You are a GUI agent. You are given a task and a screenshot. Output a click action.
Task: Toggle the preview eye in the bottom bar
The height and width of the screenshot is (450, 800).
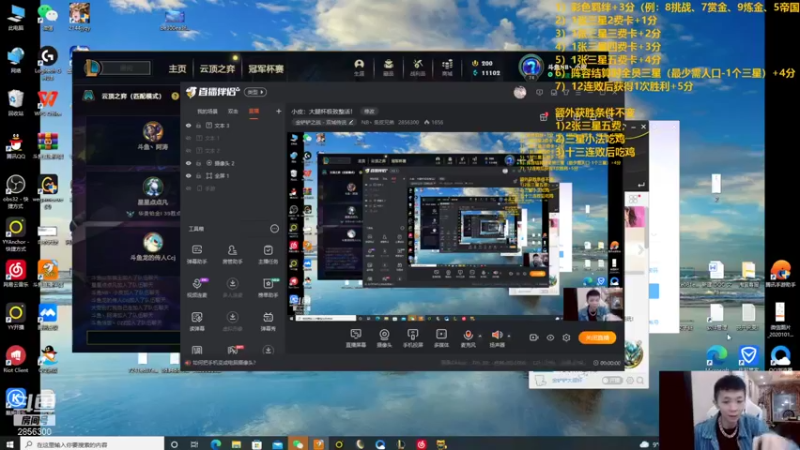click(x=550, y=338)
